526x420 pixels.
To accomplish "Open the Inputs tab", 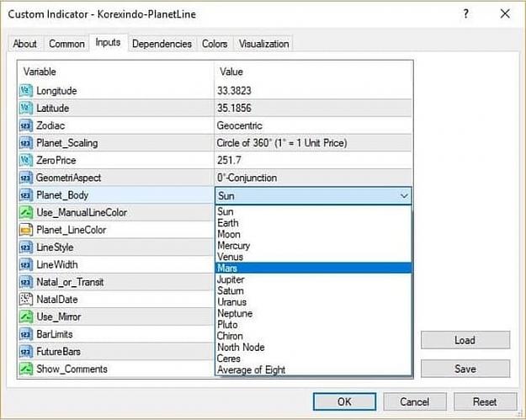I will click(108, 43).
